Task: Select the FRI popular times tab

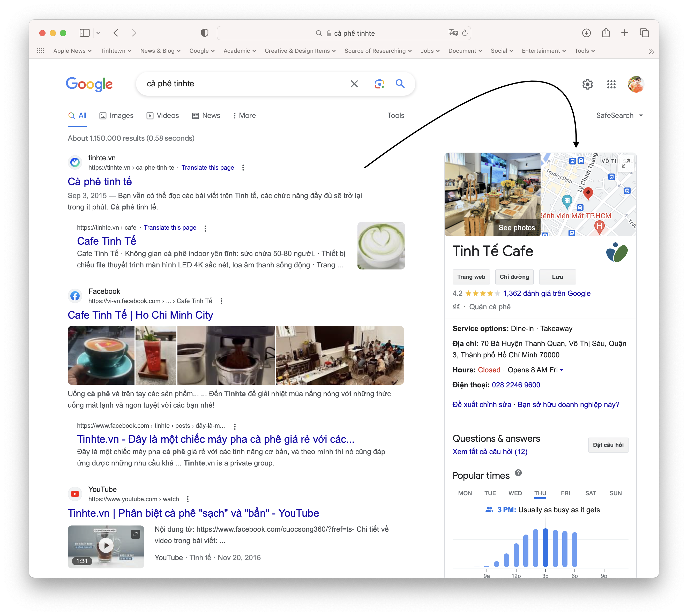Action: pyautogui.click(x=565, y=493)
